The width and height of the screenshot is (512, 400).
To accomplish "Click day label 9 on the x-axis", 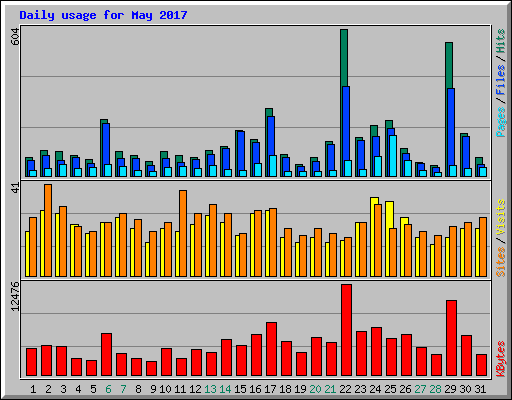I will pyautogui.click(x=153, y=389).
